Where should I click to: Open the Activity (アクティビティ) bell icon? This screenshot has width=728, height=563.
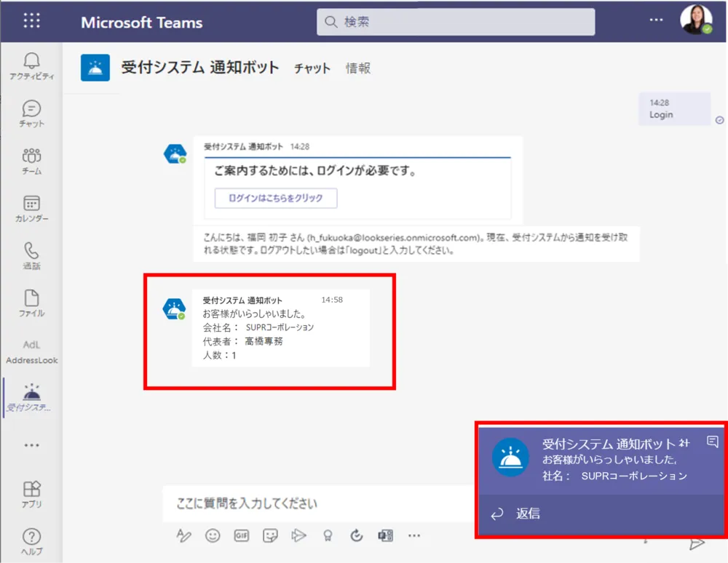pos(31,65)
